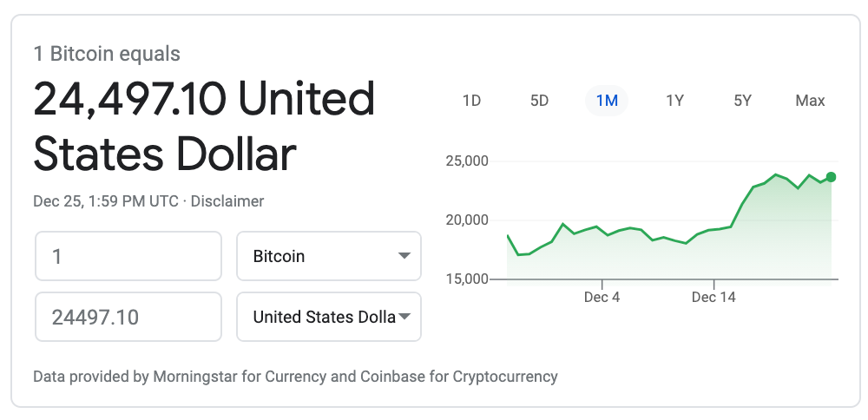Click the "1 Bitcoin equals" text
The height and width of the screenshot is (420, 868).
pyautogui.click(x=107, y=54)
